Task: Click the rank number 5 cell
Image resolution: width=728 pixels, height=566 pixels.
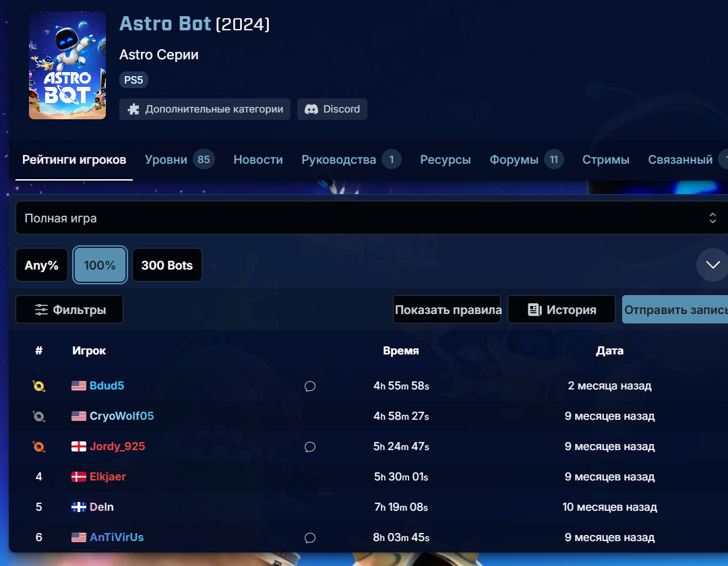Action: point(39,507)
